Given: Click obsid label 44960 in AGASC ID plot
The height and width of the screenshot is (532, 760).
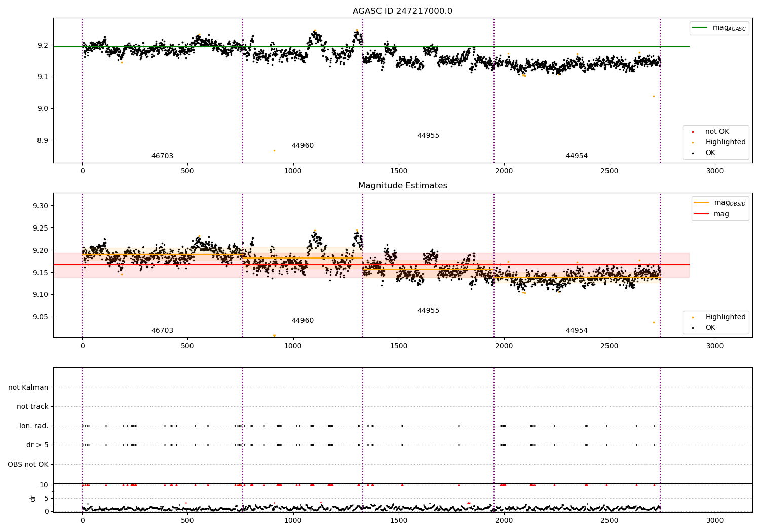Looking at the screenshot, I should 302,146.
